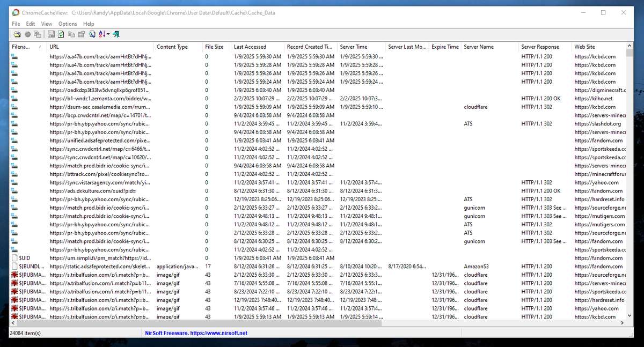This screenshot has height=347, width=644.
Task: Sort by the Filename column header
Action: [x=28, y=47]
